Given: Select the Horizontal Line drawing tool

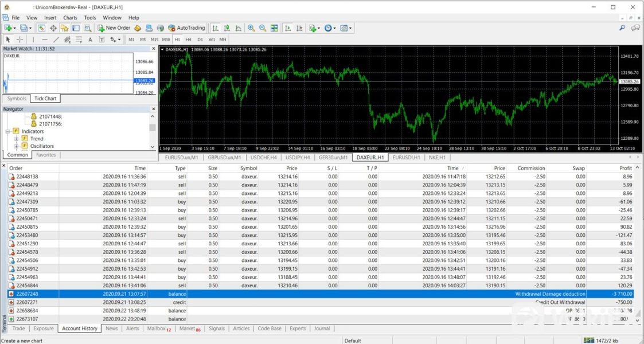Looking at the screenshot, I should point(44,40).
